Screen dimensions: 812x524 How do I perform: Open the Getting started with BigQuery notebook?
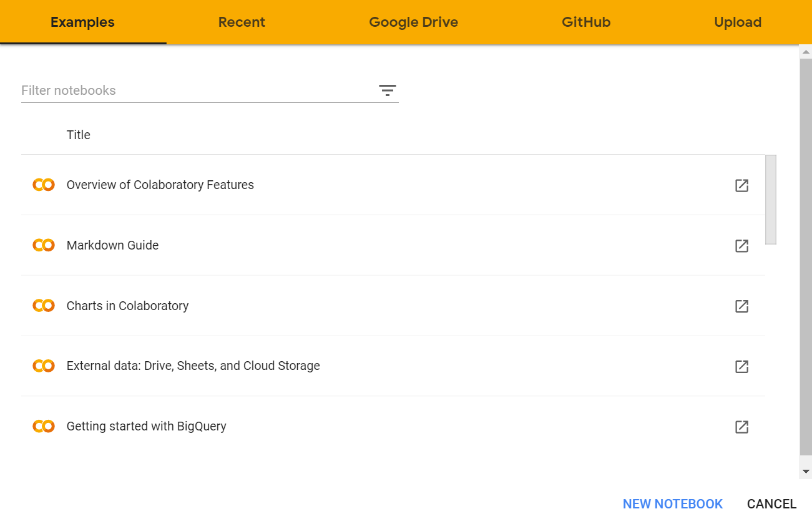147,426
